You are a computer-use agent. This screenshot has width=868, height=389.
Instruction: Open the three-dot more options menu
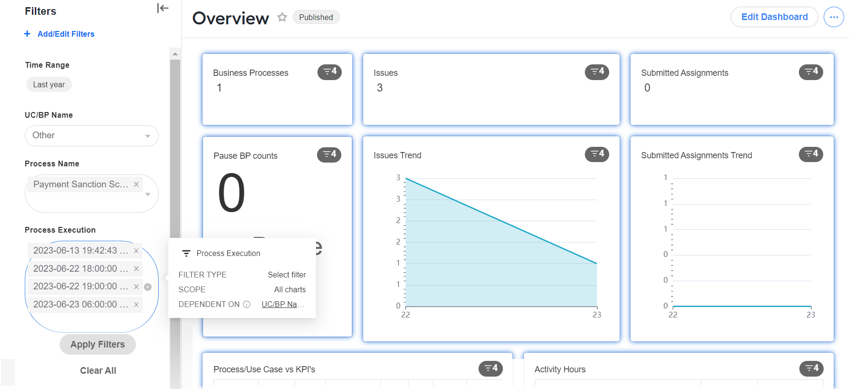[x=834, y=17]
